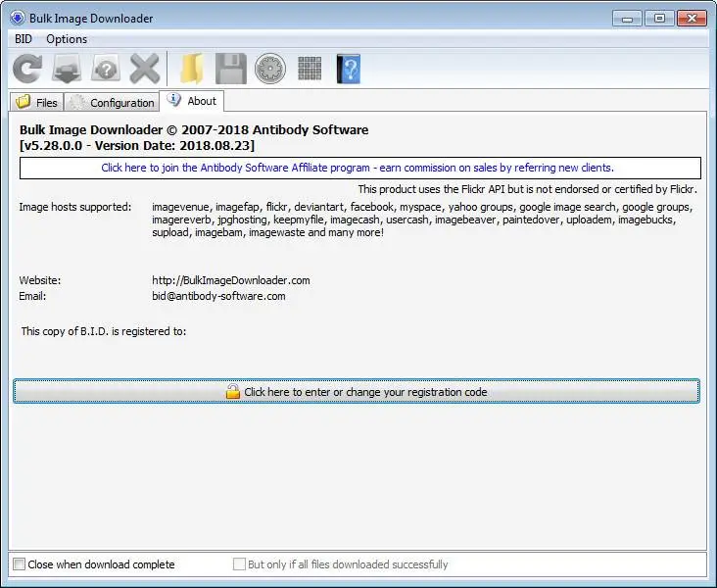717x588 pixels.
Task: Click the 'Website:' label
Action: click(40, 280)
